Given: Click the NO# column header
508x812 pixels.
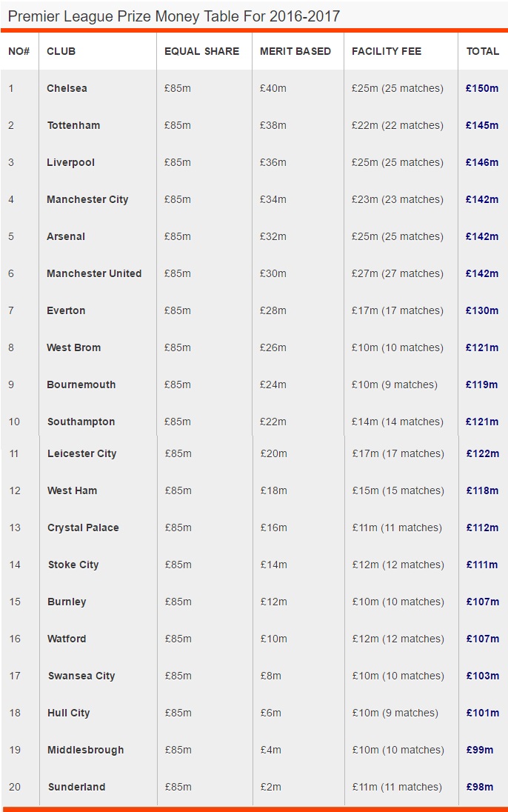Looking at the screenshot, I should (19, 51).
